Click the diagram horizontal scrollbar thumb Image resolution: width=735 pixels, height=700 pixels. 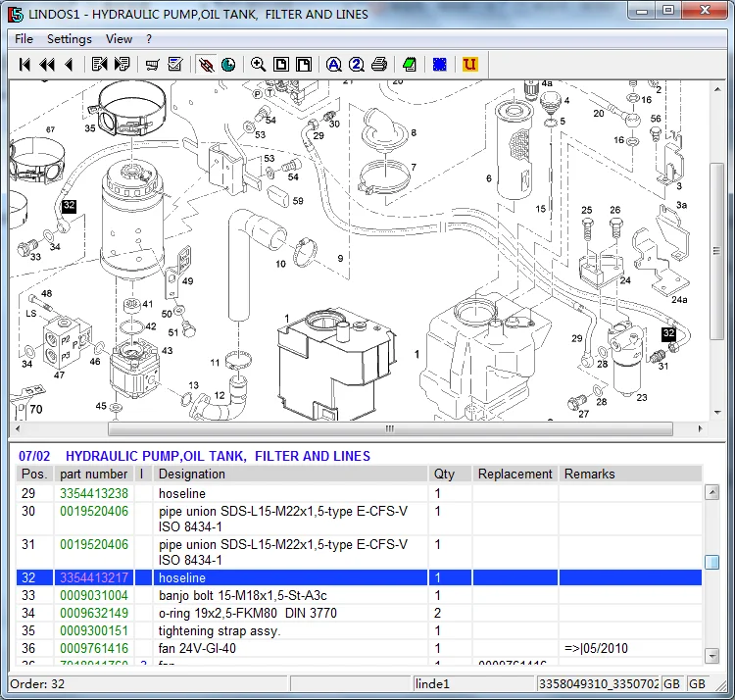[389, 429]
